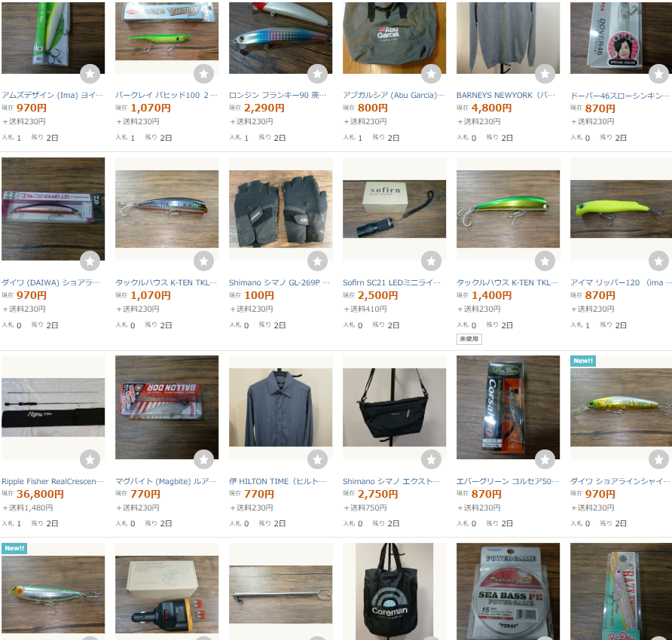View the black fingerless gloves thumbnail
The width and height of the screenshot is (672, 640).
[x=281, y=209]
